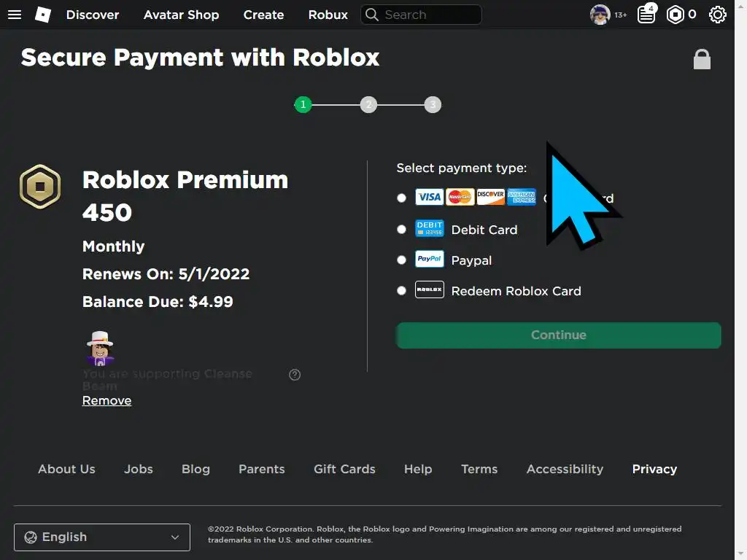The height and width of the screenshot is (560, 747).
Task: Click the Visa card logo
Action: tap(429, 197)
